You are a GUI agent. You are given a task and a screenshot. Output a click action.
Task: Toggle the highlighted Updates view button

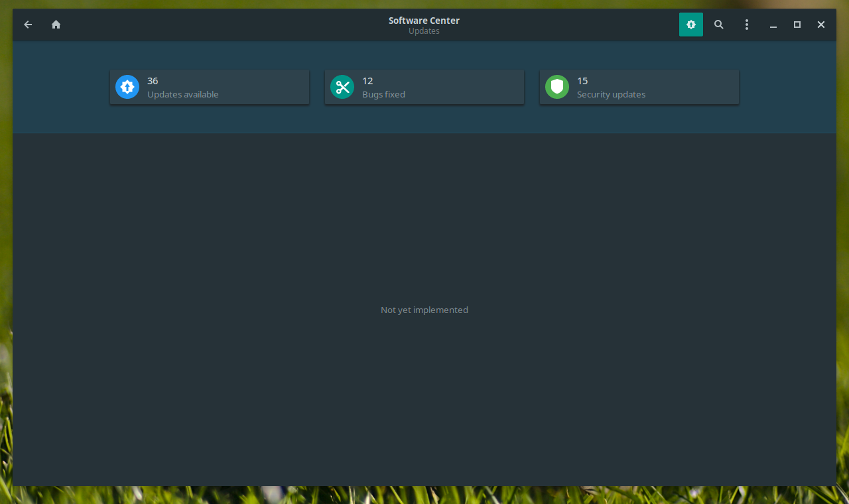691,25
